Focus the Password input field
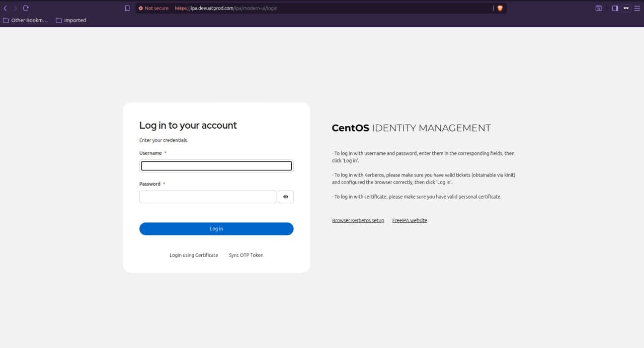Screen dimensions: 644x348 (x=208, y=197)
